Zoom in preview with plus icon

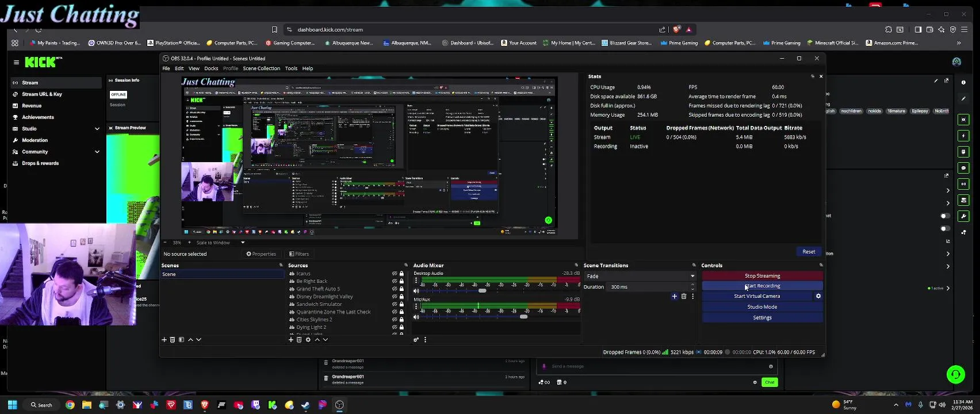189,243
